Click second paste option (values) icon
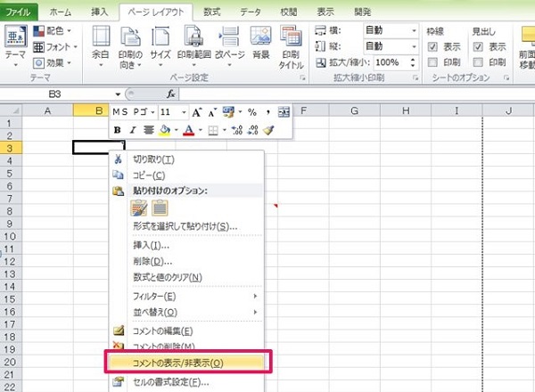 click(x=160, y=208)
